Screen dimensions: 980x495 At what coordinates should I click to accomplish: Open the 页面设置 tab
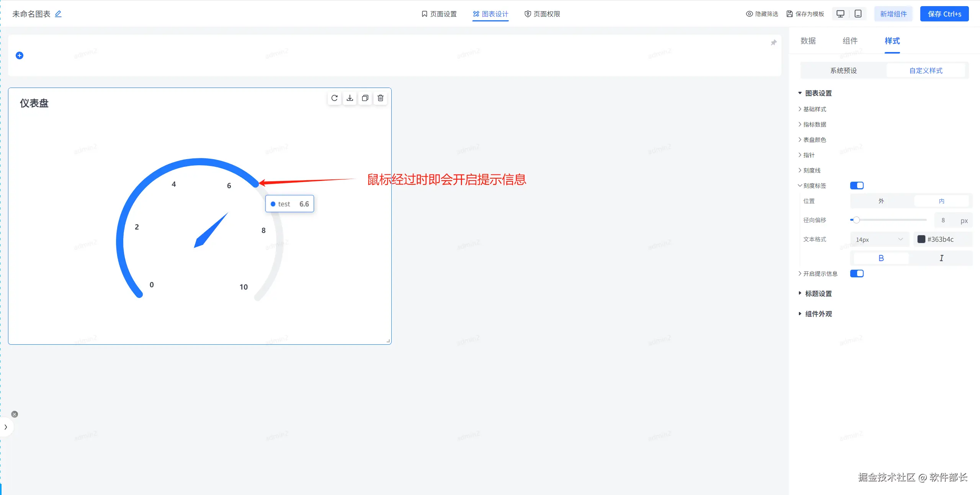439,14
